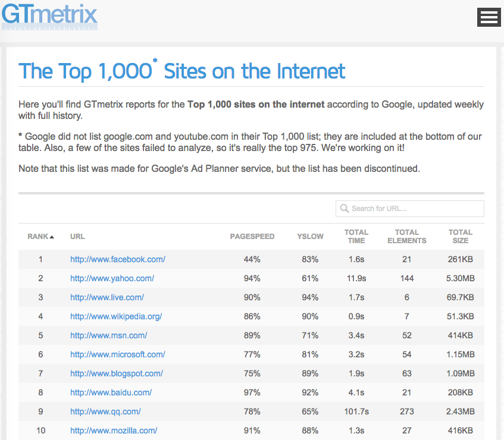
Task: Click the Rank sort arrow
Action: click(x=52, y=237)
